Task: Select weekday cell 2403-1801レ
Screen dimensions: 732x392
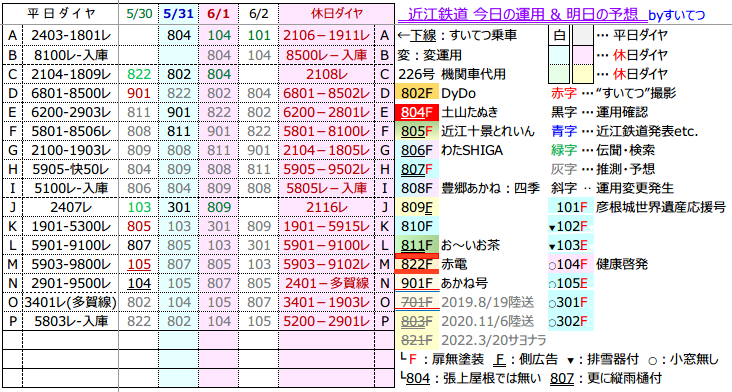Action: (x=70, y=35)
